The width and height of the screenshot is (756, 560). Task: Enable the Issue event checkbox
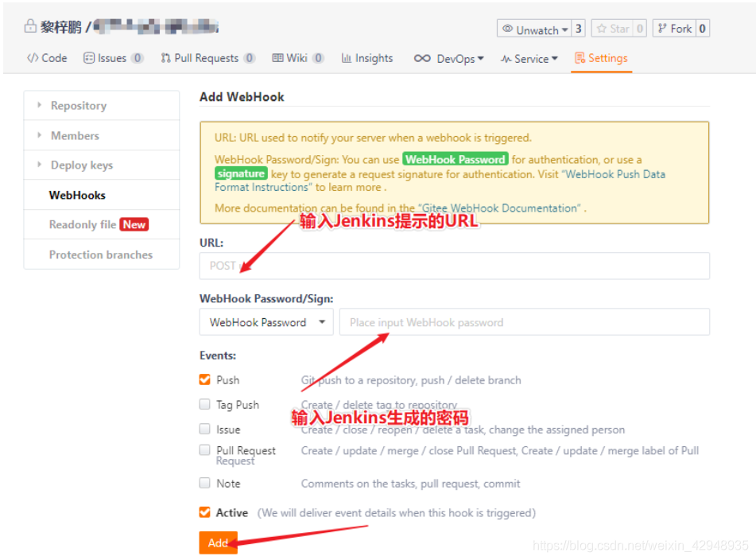pyautogui.click(x=205, y=429)
